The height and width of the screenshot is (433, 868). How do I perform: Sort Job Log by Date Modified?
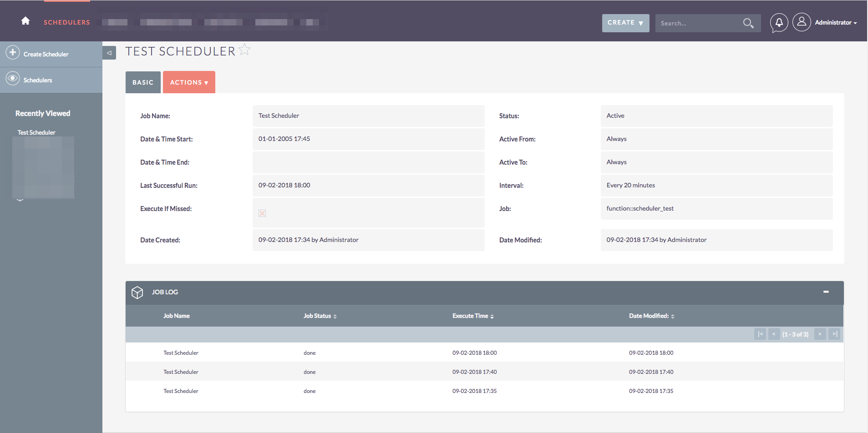(652, 316)
